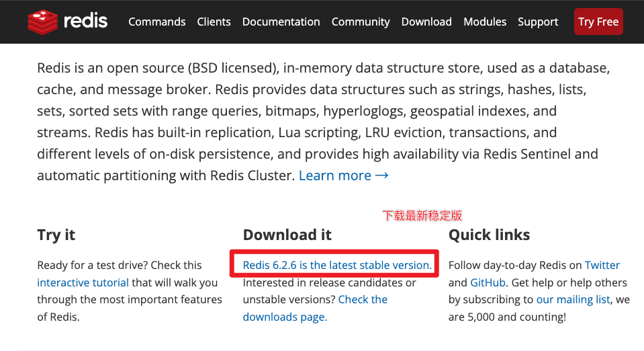644x351 pixels.
Task: Open the GitHub link
Action: point(488,282)
